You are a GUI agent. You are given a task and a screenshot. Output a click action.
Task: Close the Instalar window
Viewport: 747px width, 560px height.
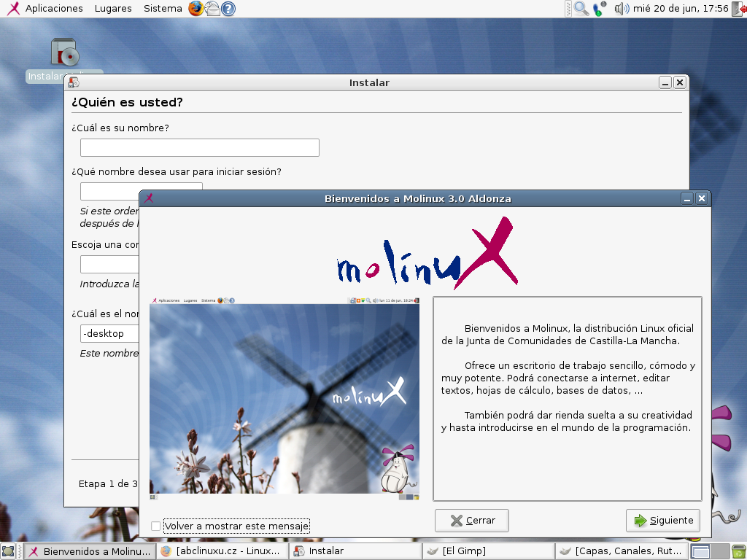(x=680, y=83)
